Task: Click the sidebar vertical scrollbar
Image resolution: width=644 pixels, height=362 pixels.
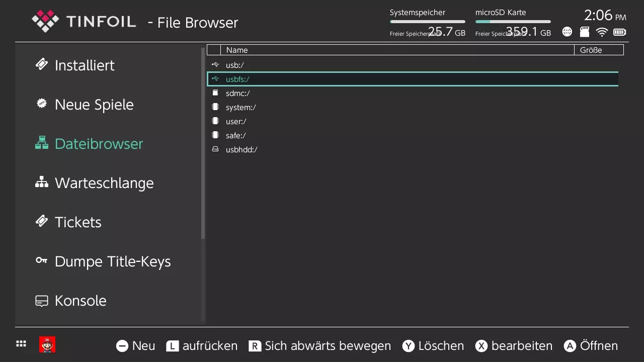Action: (203, 143)
